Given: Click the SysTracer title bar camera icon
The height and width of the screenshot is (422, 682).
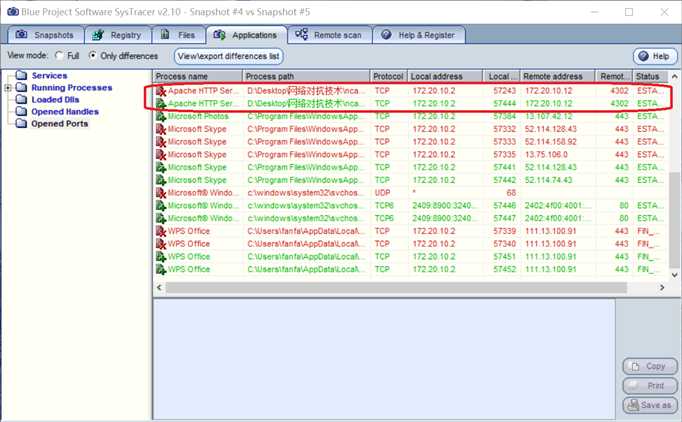Looking at the screenshot, I should 13,11.
